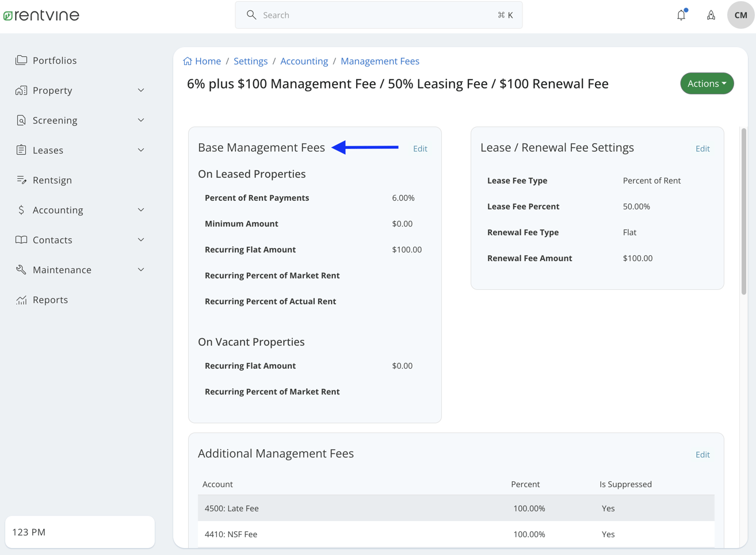Expand the Contacts sidebar section

140,239
